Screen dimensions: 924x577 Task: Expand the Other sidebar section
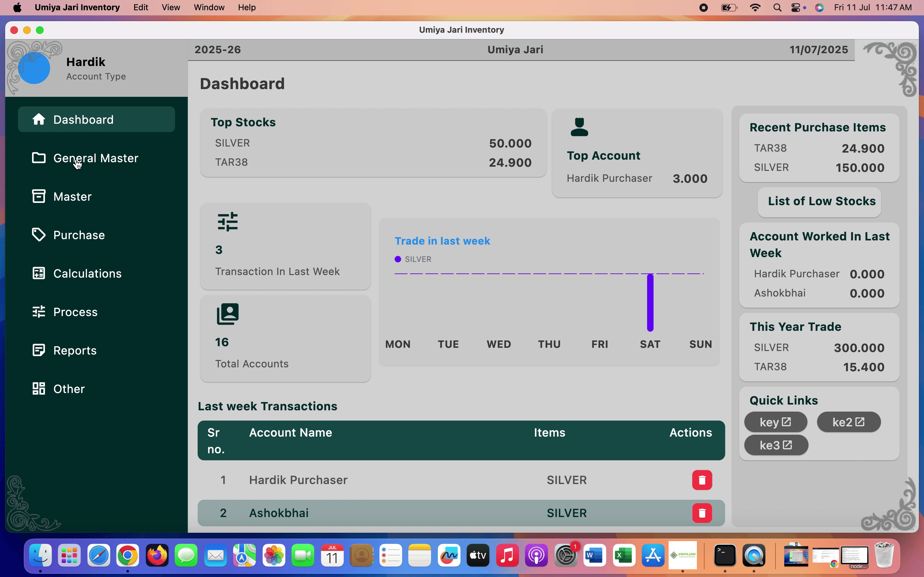pyautogui.click(x=69, y=389)
